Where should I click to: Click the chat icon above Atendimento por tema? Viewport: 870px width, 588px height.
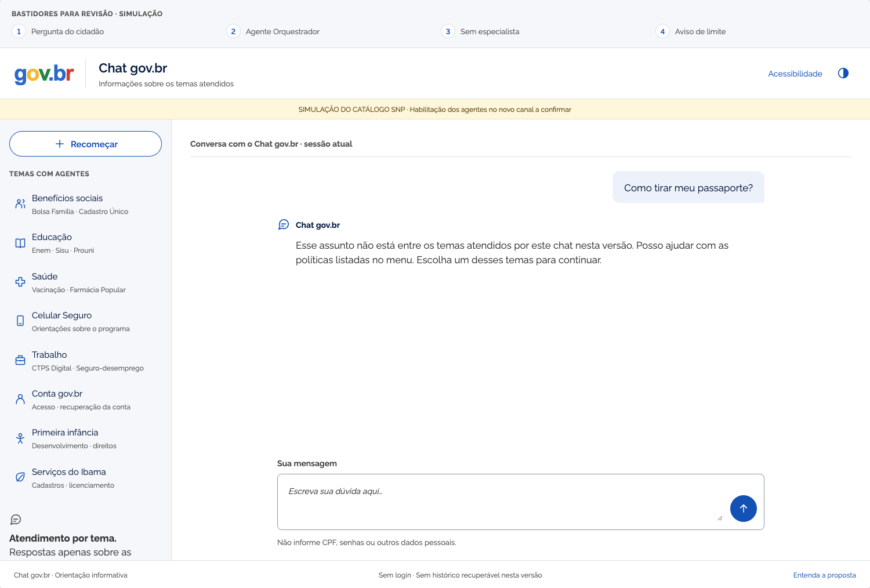tap(16, 520)
